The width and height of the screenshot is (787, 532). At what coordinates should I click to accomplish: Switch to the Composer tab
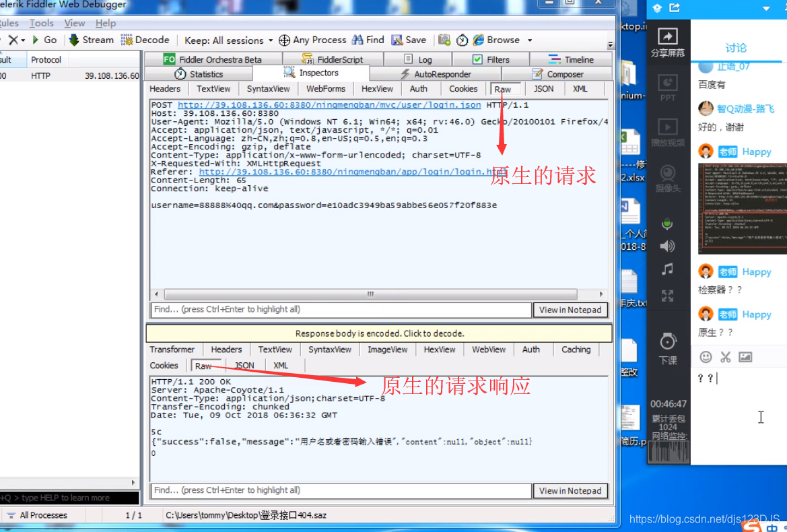pos(557,74)
